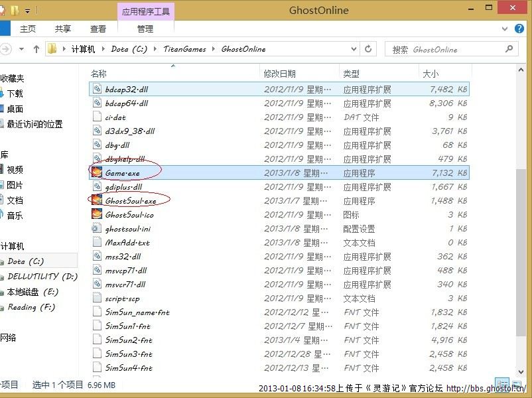Image resolution: width=532 pixels, height=398 pixels.
Task: Select the GhostSoul.exe application icon
Action: (97, 200)
